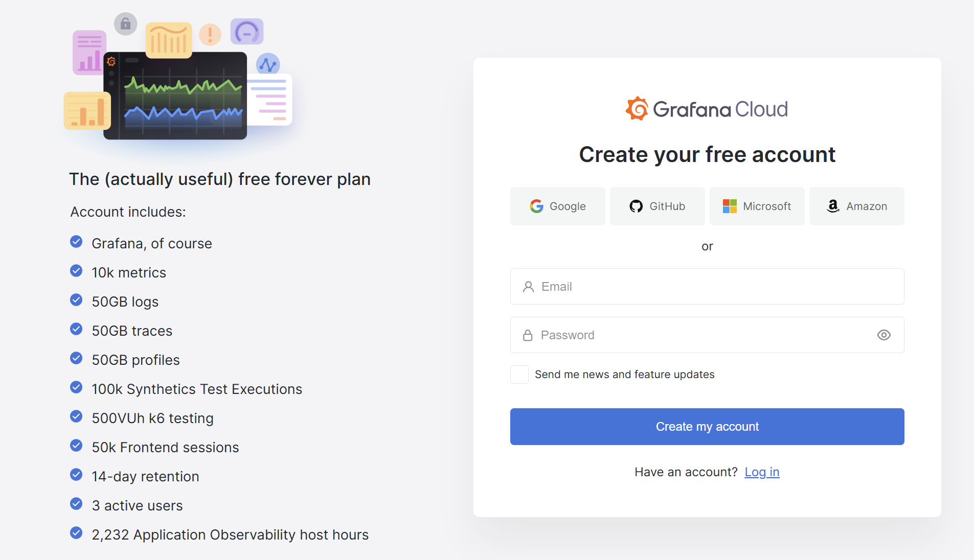Viewport: 974px width, 560px height.
Task: Sign up using the GitHub button
Action: [x=657, y=206]
